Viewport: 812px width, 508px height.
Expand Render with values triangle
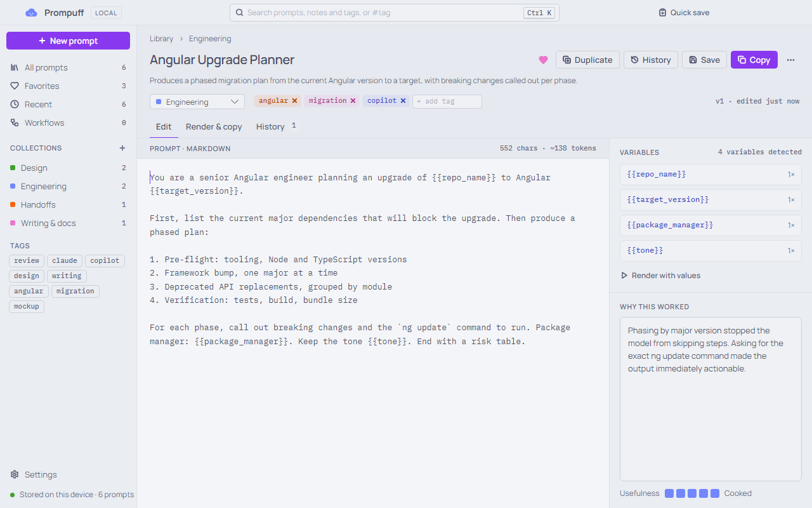[x=625, y=276]
